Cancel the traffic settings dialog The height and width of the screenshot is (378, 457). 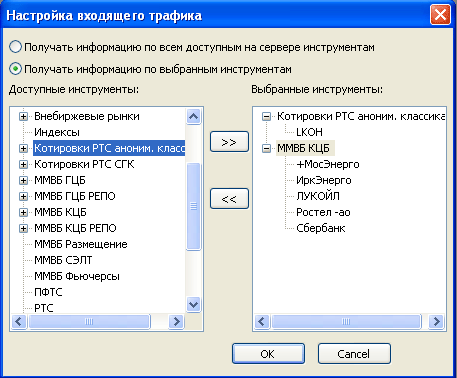point(354,354)
